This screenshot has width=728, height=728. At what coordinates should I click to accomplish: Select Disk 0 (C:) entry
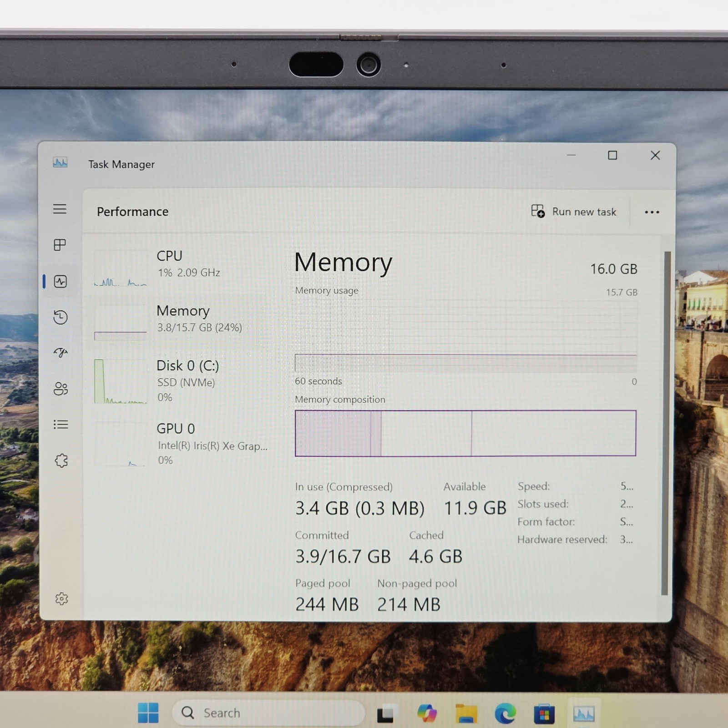pos(182,380)
